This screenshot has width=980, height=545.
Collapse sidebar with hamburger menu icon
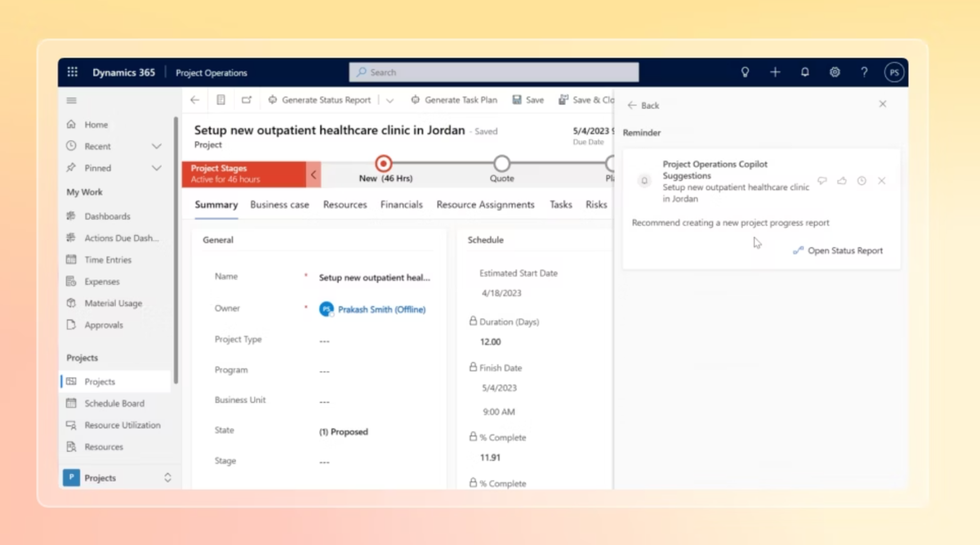pos(72,100)
